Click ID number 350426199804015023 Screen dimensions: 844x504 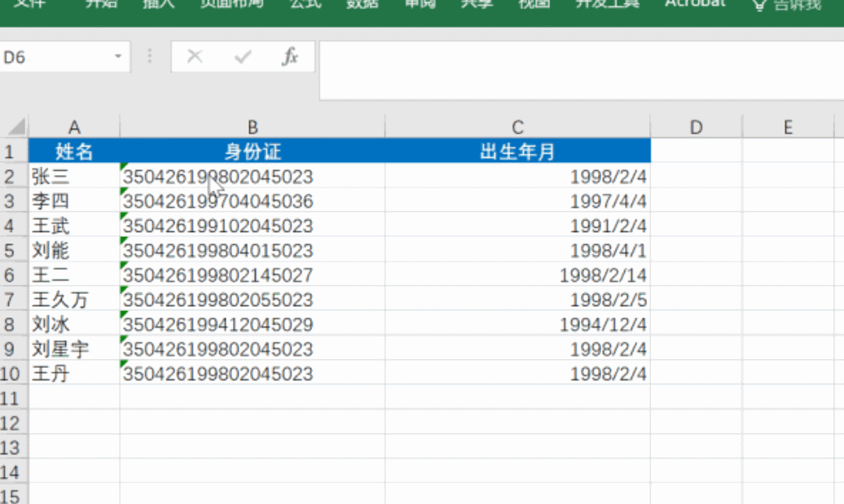218,251
